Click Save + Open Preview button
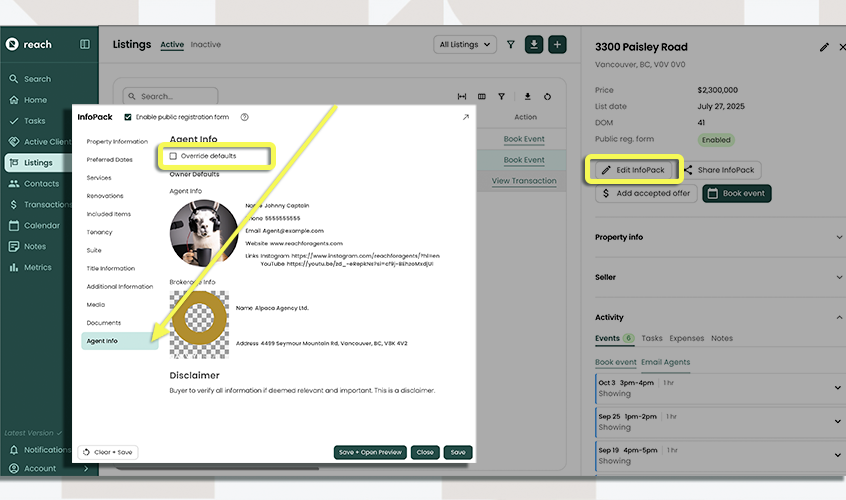 (370, 452)
